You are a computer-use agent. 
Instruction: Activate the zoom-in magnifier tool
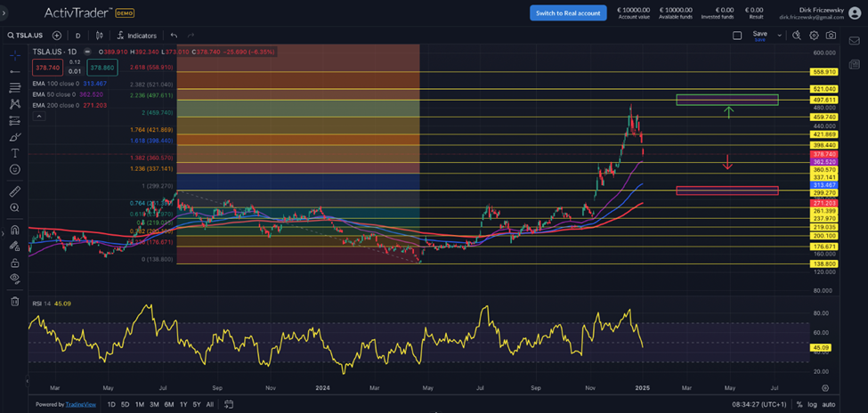(x=14, y=207)
